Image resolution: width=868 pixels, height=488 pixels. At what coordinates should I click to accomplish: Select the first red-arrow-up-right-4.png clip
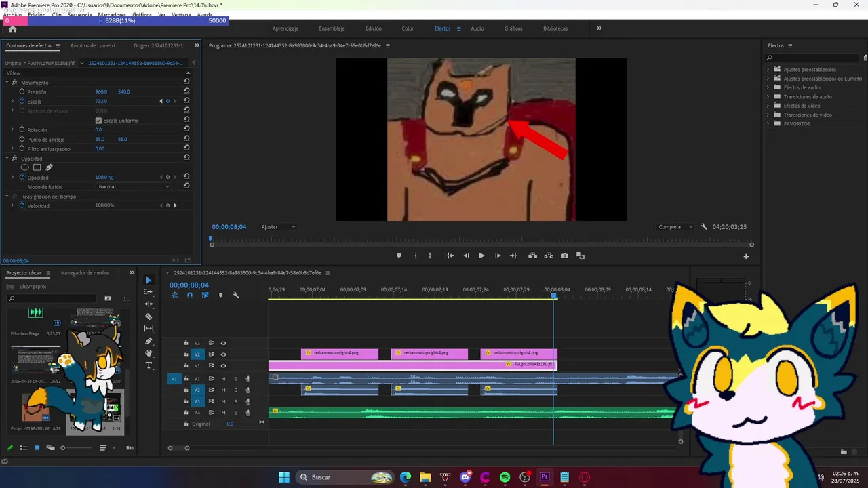pos(340,353)
